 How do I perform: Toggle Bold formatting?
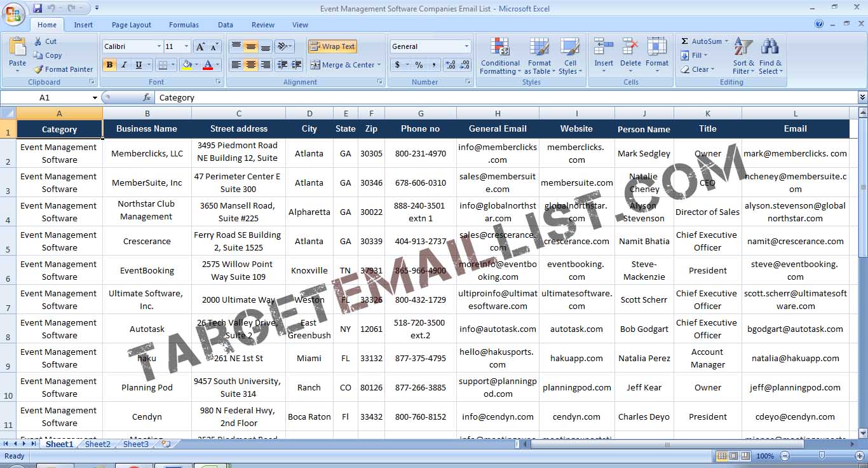pyautogui.click(x=109, y=65)
